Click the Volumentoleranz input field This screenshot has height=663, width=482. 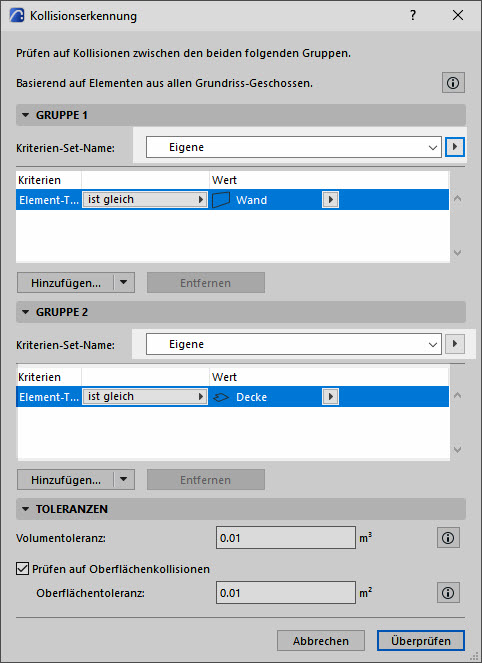pyautogui.click(x=286, y=538)
